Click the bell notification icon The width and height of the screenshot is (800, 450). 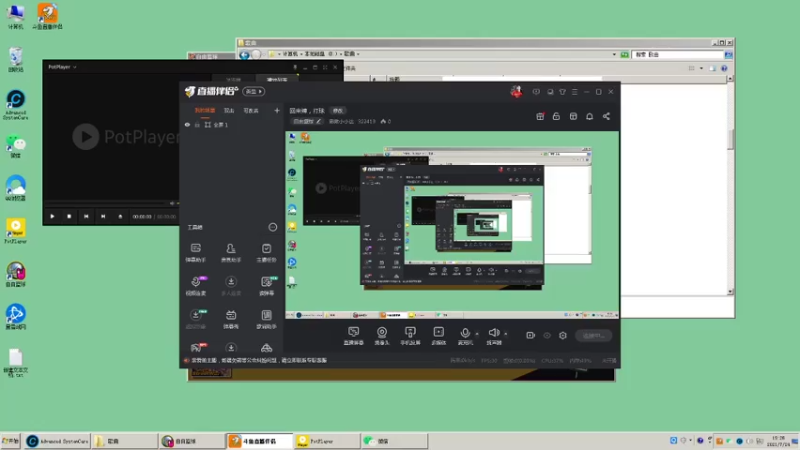(589, 116)
